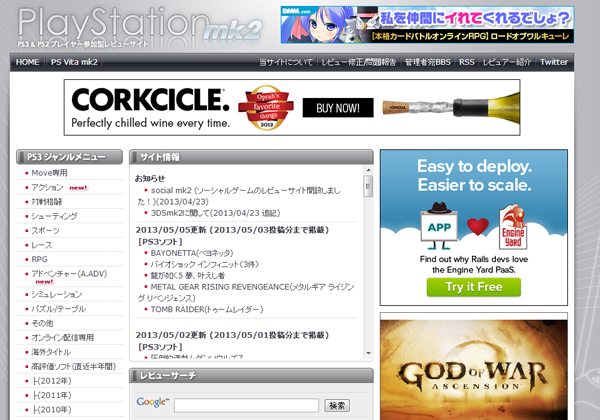The width and height of the screenshot is (600, 420).
Task: Click the Engine Yard logo in ad
Action: (513, 227)
